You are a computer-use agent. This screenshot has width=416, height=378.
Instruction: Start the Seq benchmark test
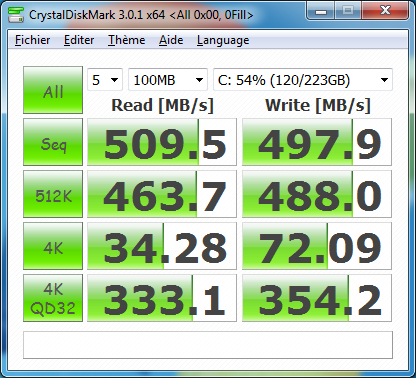coord(53,142)
